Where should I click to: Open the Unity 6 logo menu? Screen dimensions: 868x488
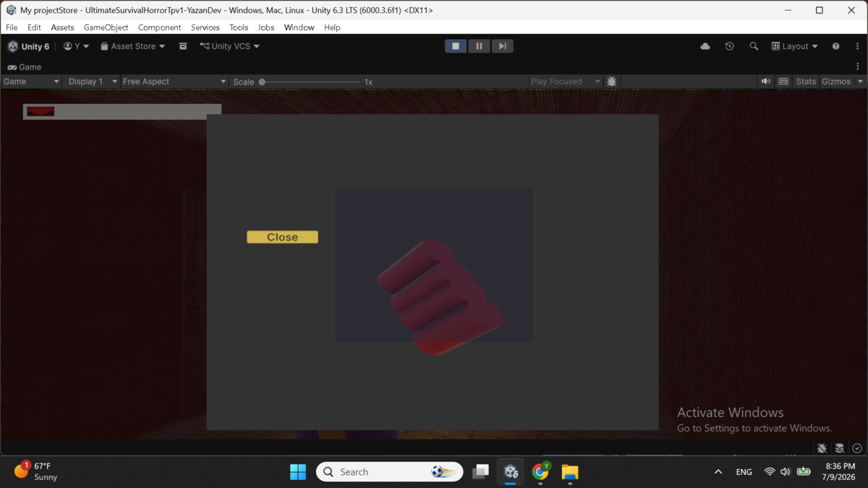[28, 46]
